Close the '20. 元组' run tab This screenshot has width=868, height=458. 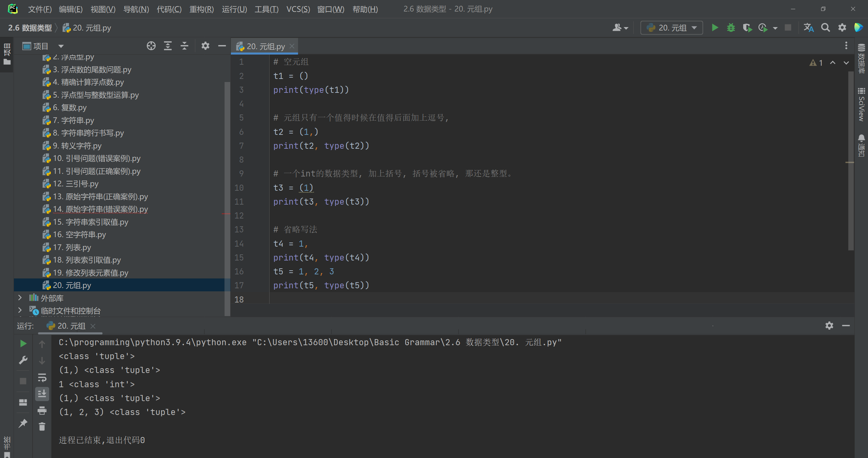click(x=93, y=326)
